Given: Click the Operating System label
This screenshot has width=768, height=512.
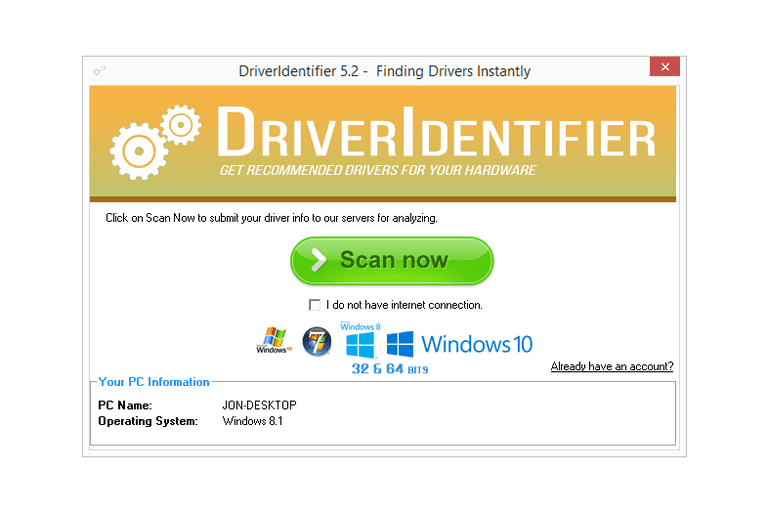Looking at the screenshot, I should click(x=148, y=421).
